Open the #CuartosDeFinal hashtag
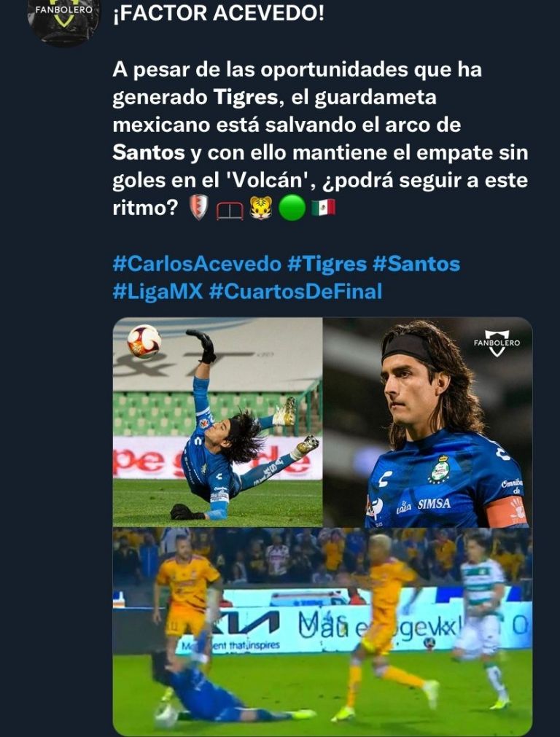The width and height of the screenshot is (560, 737). pos(295,292)
